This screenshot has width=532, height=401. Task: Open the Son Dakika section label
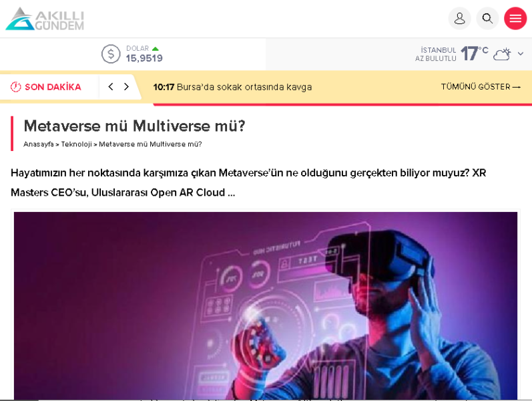click(53, 87)
